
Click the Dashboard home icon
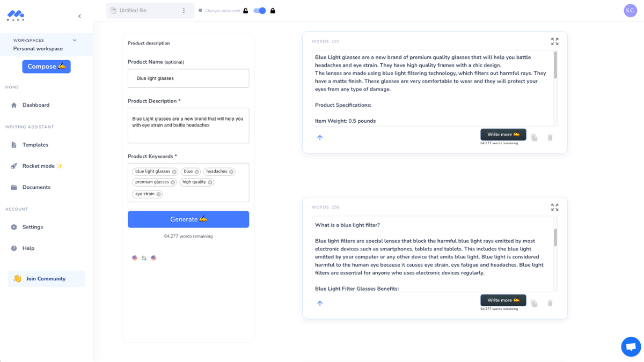[x=14, y=105]
